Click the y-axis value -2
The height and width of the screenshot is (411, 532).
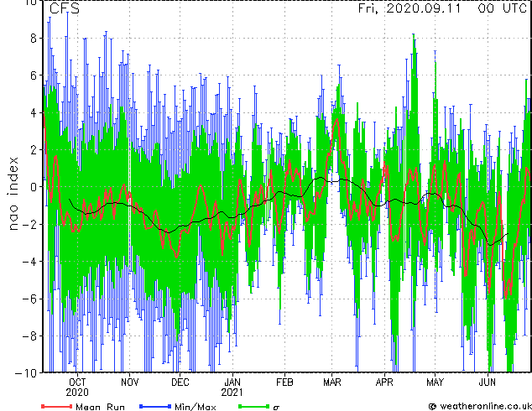[29, 225]
